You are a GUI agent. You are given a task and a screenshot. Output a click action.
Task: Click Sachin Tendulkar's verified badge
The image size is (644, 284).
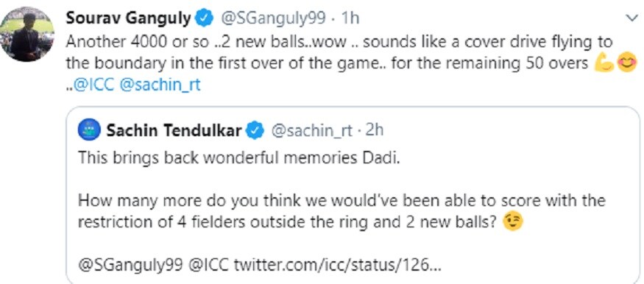(x=255, y=131)
